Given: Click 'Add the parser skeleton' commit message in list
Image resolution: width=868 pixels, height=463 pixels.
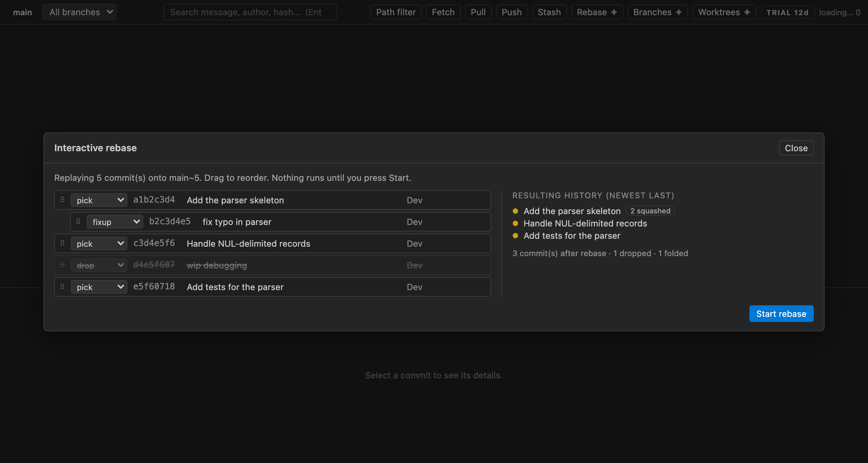Looking at the screenshot, I should coord(235,200).
